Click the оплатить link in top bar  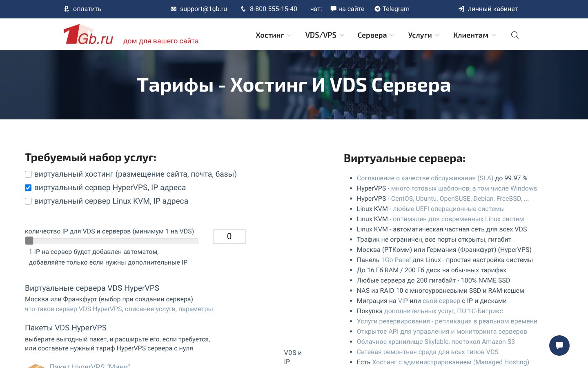tap(87, 9)
